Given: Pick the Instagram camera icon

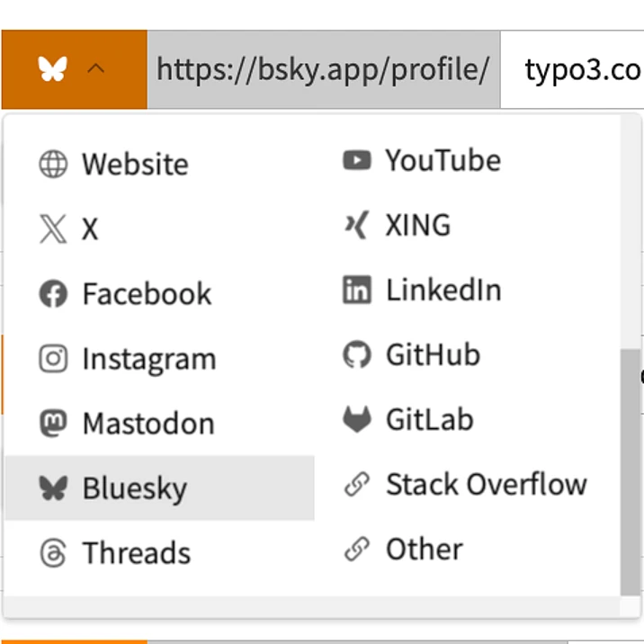Looking at the screenshot, I should click(x=53, y=359).
